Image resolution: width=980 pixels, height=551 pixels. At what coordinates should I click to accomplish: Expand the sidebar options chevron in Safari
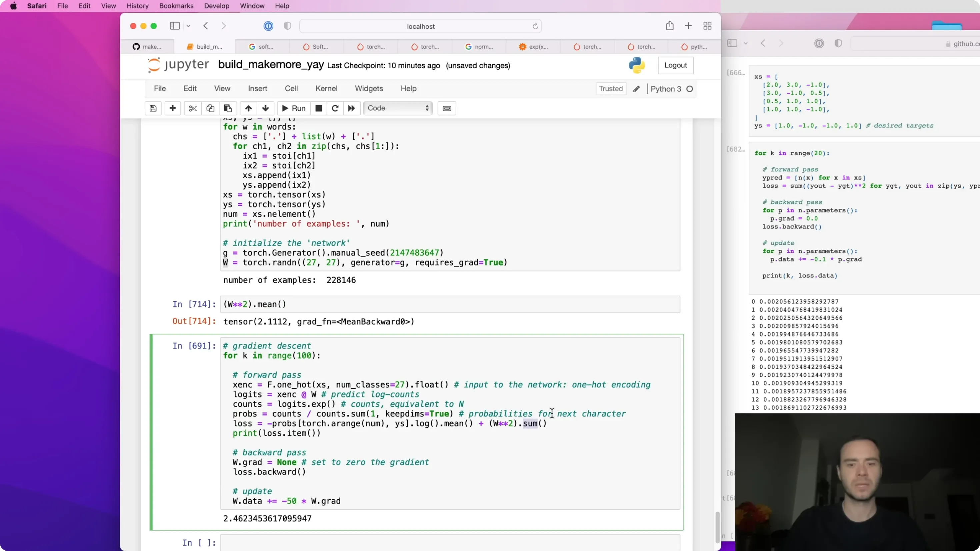point(188,26)
